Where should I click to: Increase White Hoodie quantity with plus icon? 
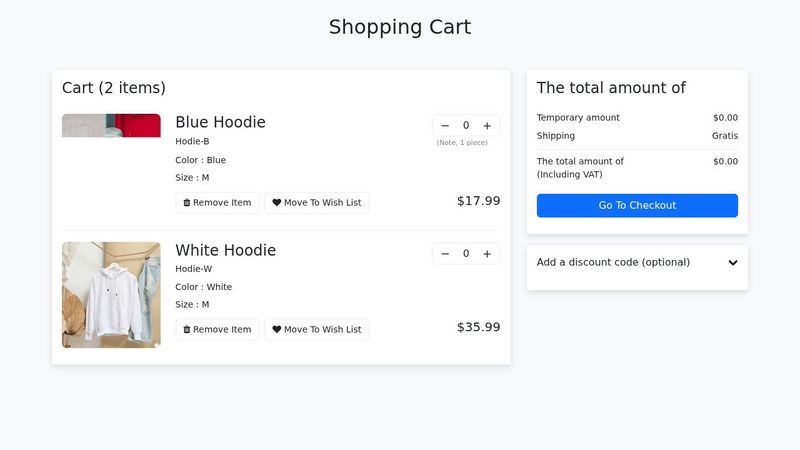coord(487,254)
